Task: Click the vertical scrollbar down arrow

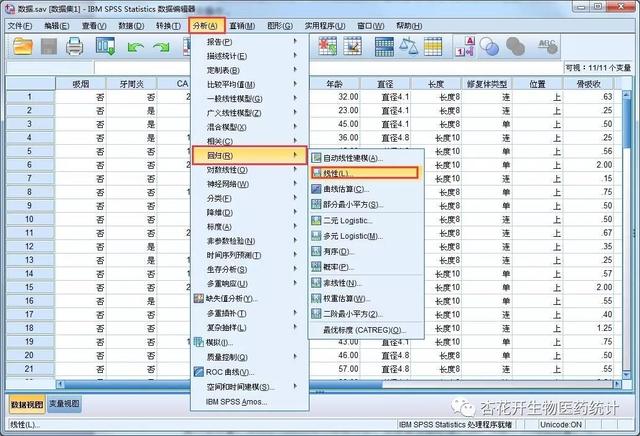Action: [627, 375]
